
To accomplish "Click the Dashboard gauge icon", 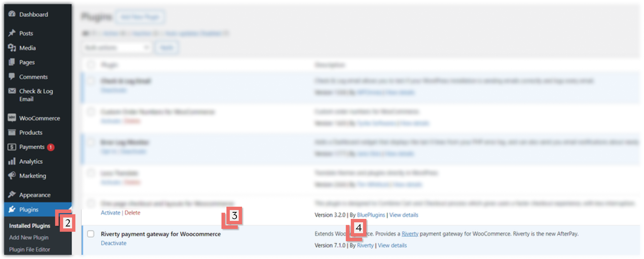I will pyautogui.click(x=12, y=14).
